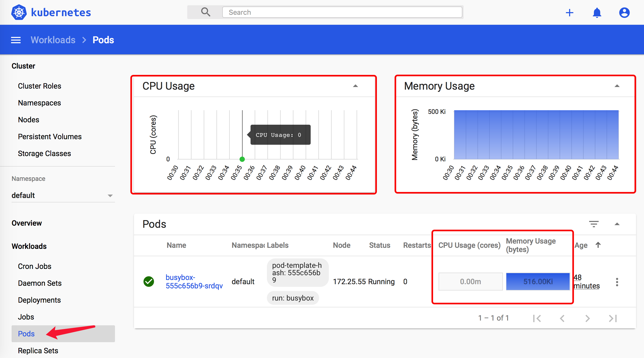
Task: Click the Pods table filter icon
Action: 594,224
